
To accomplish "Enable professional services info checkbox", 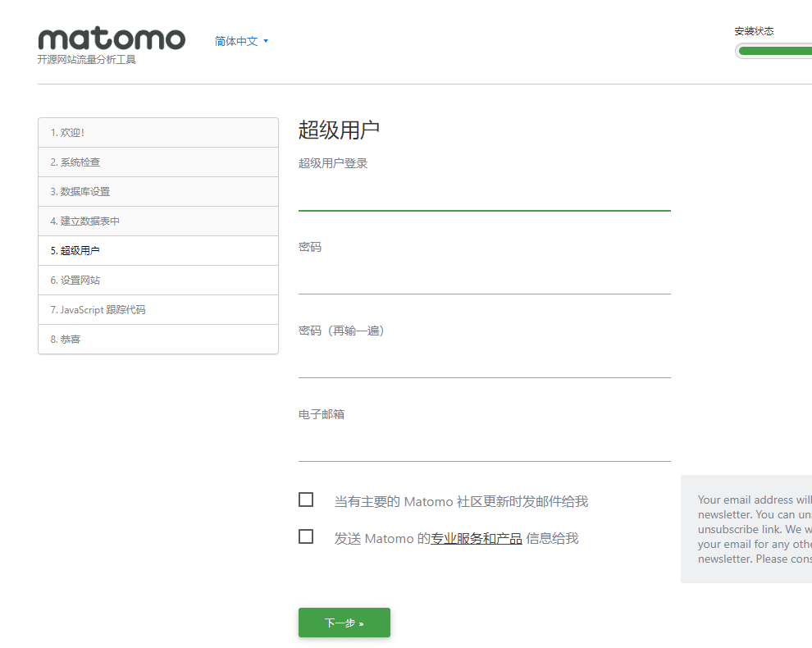I will pyautogui.click(x=306, y=536).
